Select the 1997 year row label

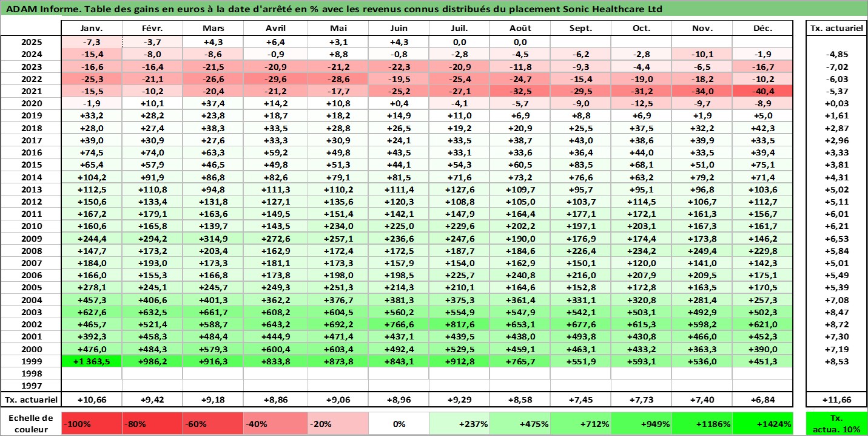tap(31, 385)
